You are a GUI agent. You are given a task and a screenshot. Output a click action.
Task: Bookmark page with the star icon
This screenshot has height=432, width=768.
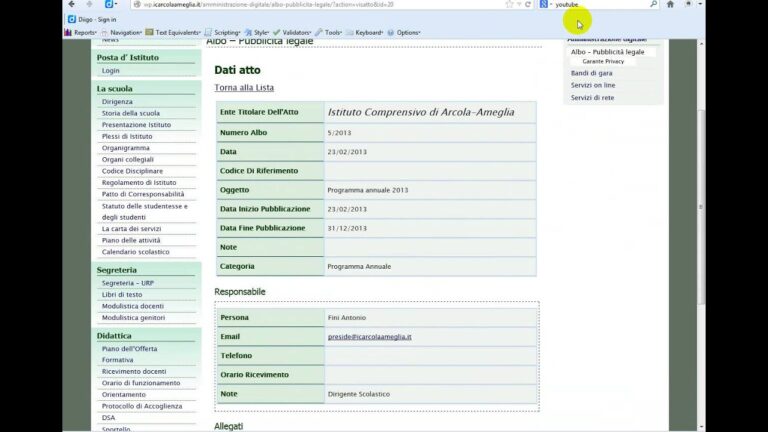[509, 4]
